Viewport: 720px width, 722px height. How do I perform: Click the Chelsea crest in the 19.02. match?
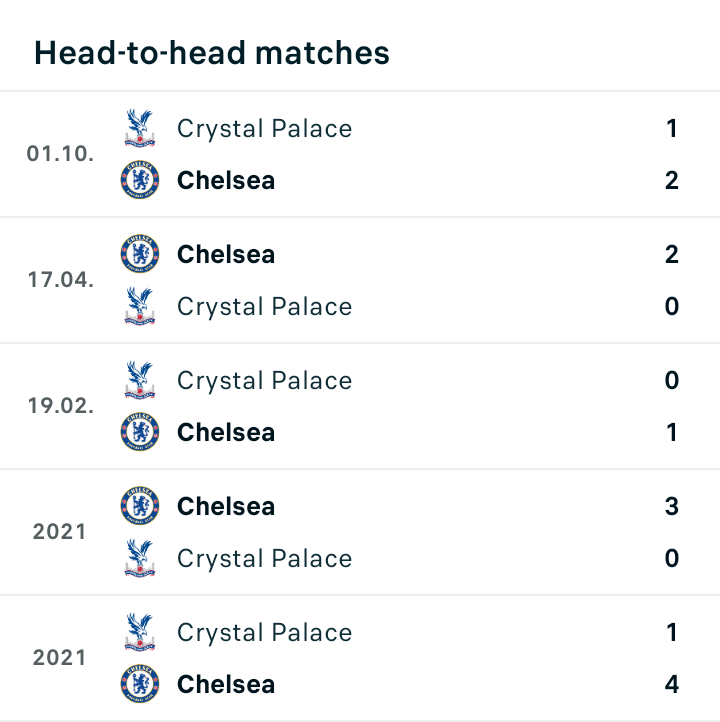[140, 431]
